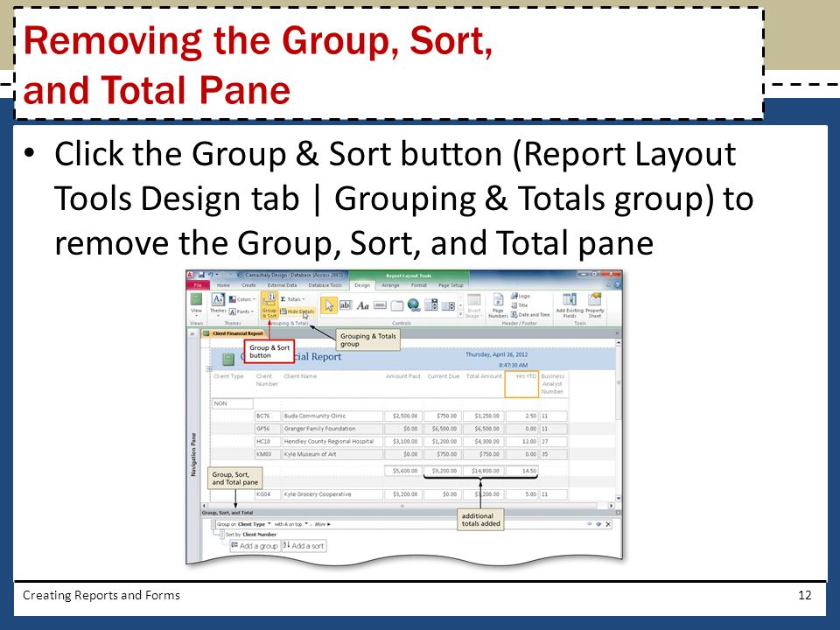Viewport: 840px width, 630px height.
Task: Click the vertical scrollbar down arrow
Action: [x=619, y=498]
